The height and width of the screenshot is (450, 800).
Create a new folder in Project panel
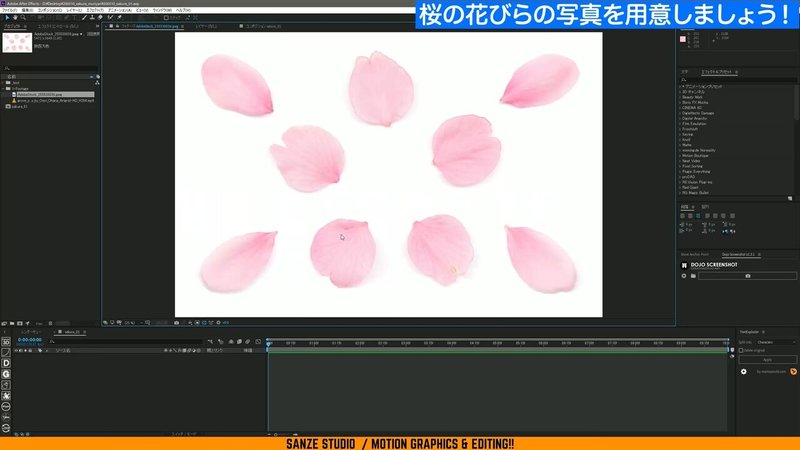(x=12, y=323)
